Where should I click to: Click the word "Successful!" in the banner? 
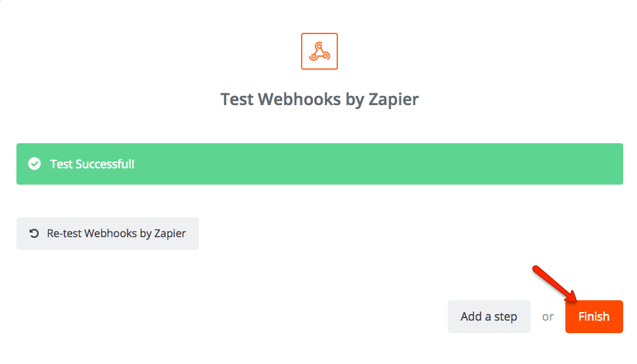tap(105, 164)
